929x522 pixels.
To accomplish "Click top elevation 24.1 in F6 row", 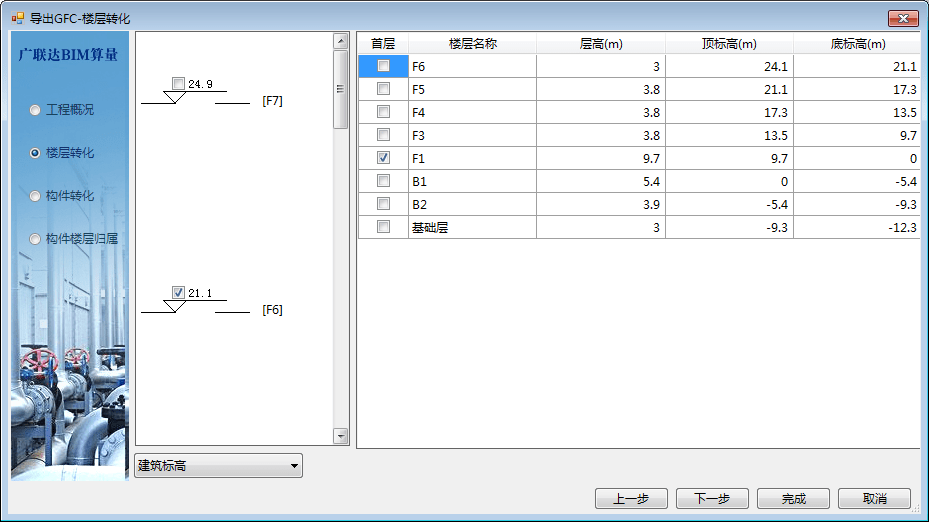I will point(729,66).
